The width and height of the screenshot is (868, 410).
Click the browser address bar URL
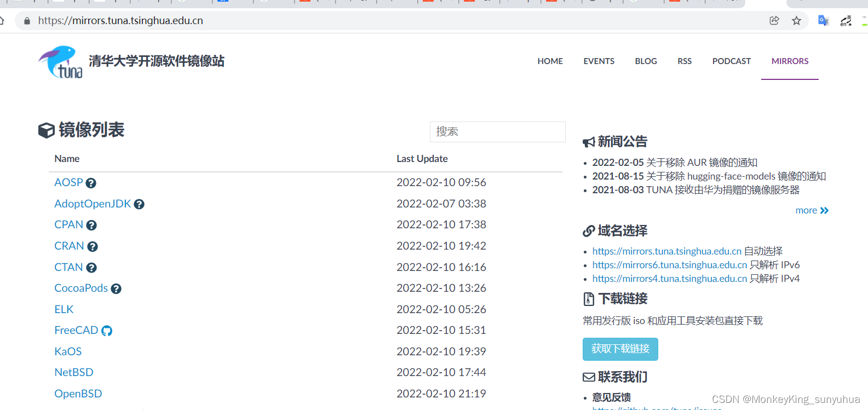coord(120,21)
